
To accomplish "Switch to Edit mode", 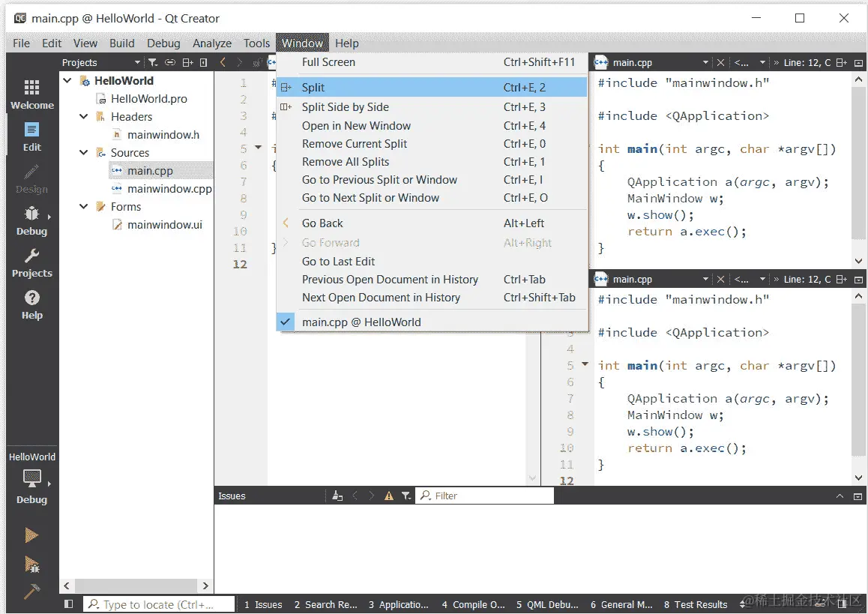I will [31, 136].
